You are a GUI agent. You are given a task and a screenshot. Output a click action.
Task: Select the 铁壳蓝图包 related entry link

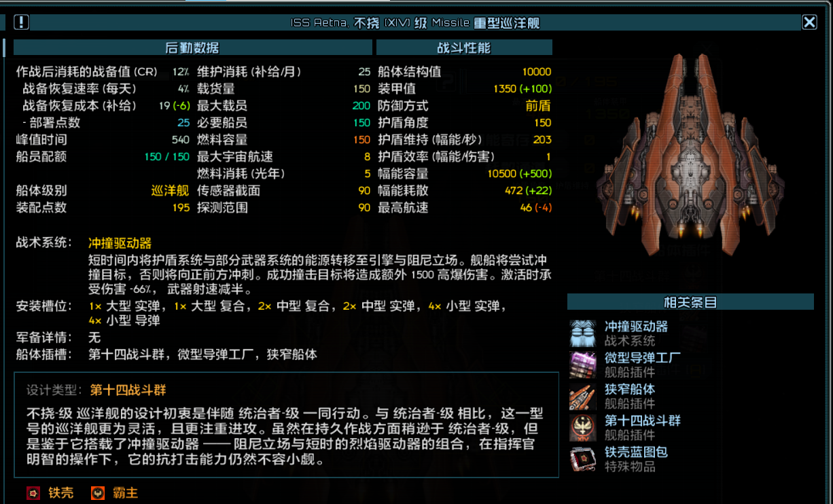pyautogui.click(x=636, y=452)
